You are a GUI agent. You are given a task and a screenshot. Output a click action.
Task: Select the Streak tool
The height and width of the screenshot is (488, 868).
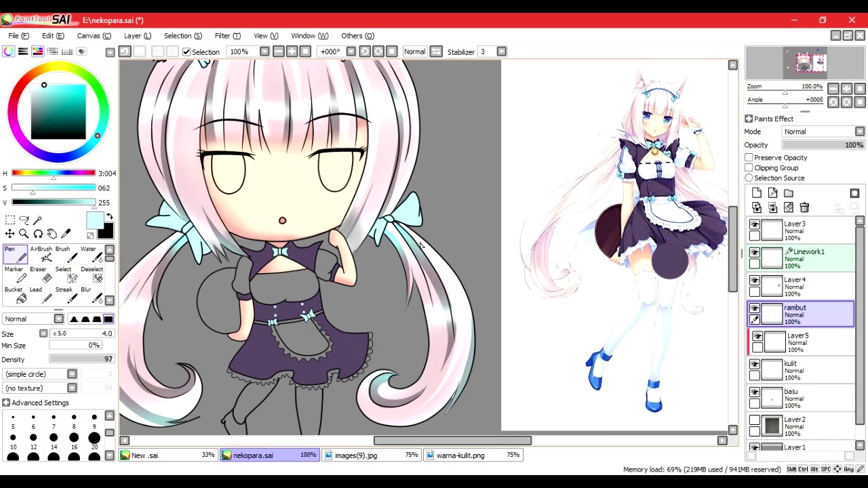pos(66,296)
